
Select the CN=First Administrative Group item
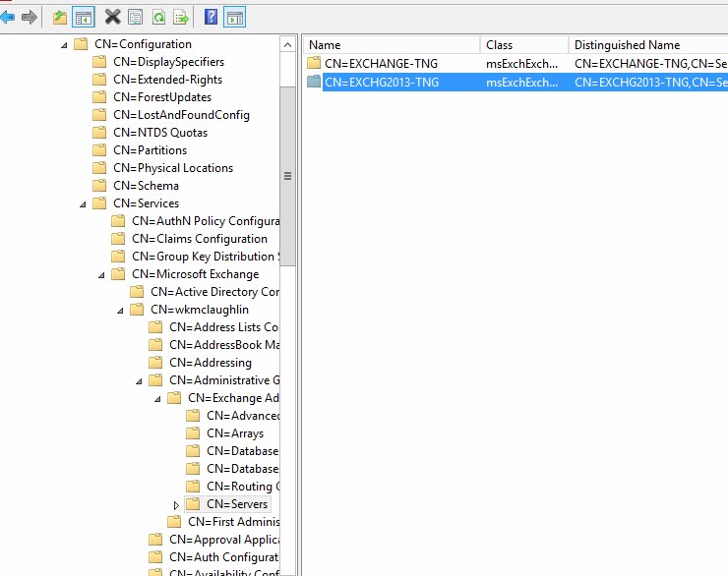[x=233, y=522]
